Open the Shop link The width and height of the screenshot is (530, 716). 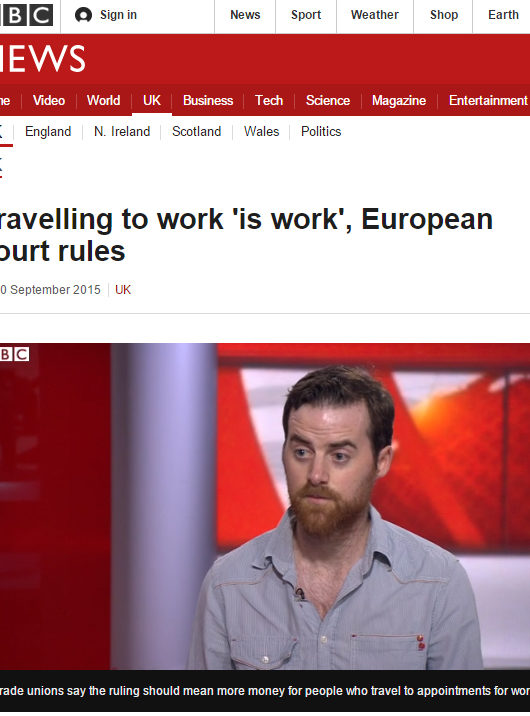[x=444, y=15]
